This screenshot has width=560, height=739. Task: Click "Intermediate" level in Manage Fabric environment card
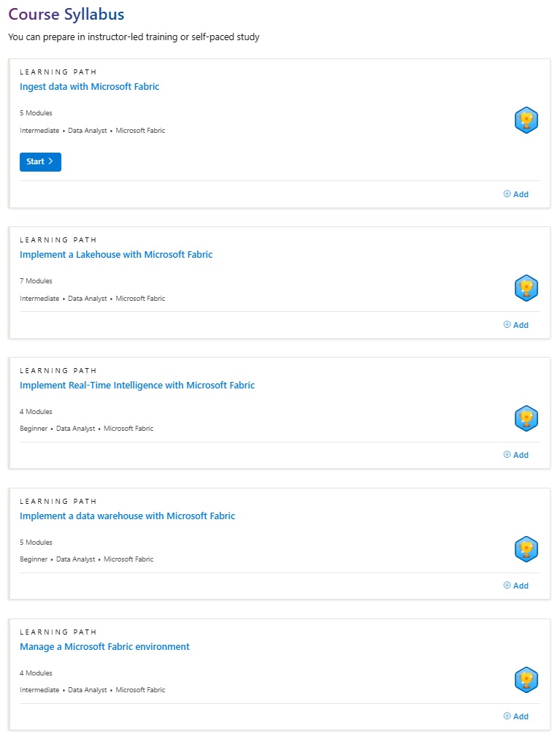(39, 689)
